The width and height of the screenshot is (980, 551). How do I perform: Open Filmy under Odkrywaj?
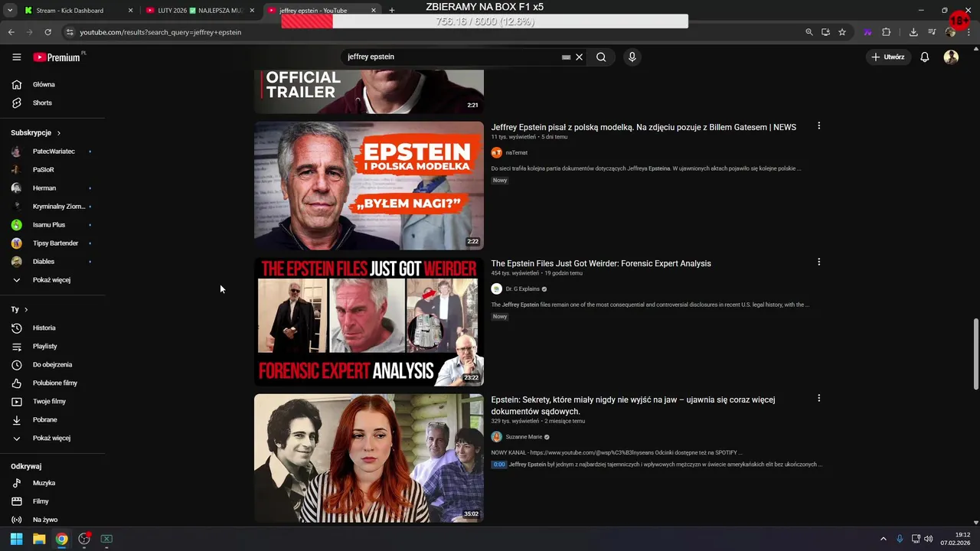pyautogui.click(x=52, y=501)
